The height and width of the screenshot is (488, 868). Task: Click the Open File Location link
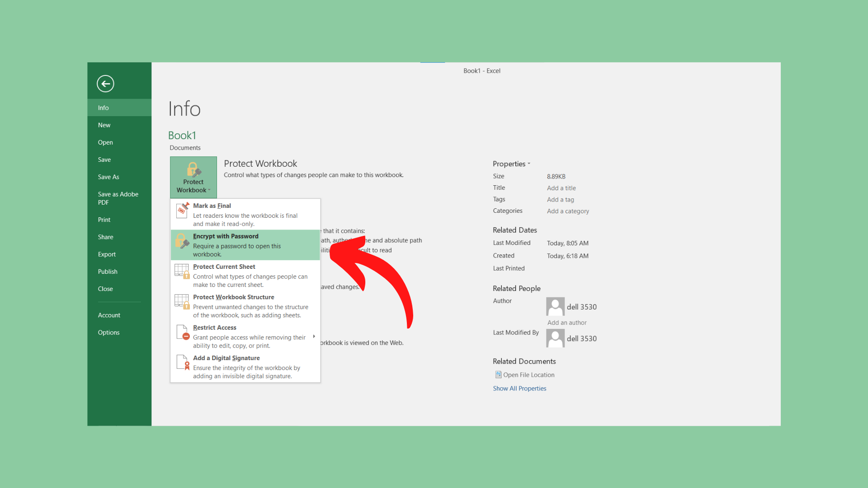coord(528,375)
